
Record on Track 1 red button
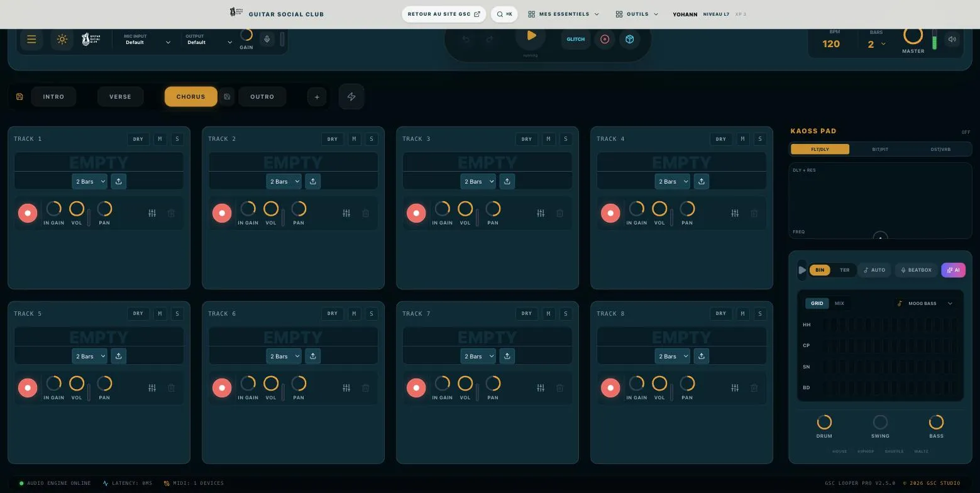28,213
